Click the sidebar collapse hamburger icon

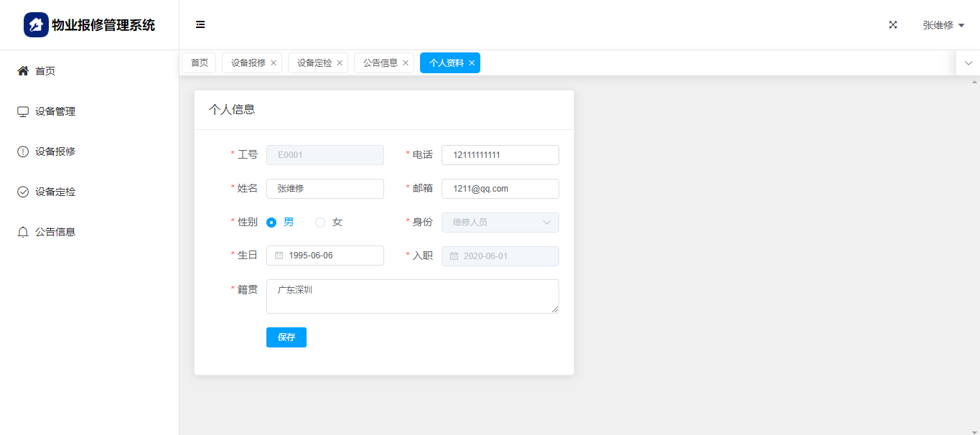pos(200,25)
